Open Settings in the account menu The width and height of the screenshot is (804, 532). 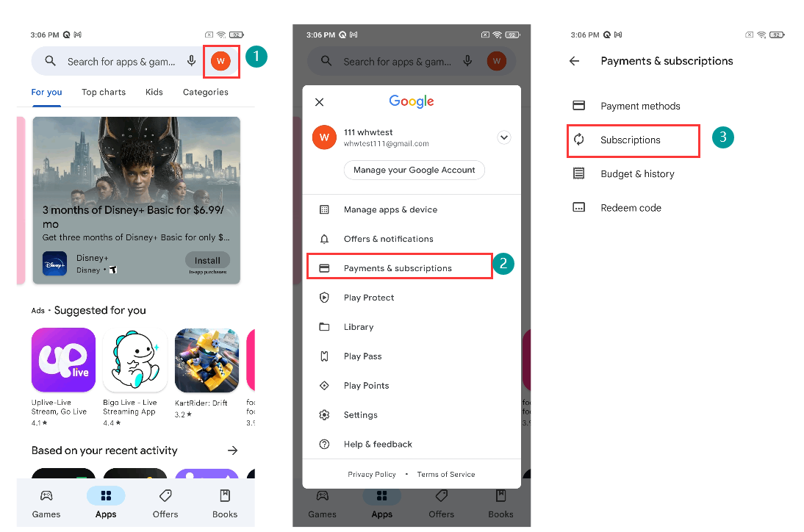(412, 414)
